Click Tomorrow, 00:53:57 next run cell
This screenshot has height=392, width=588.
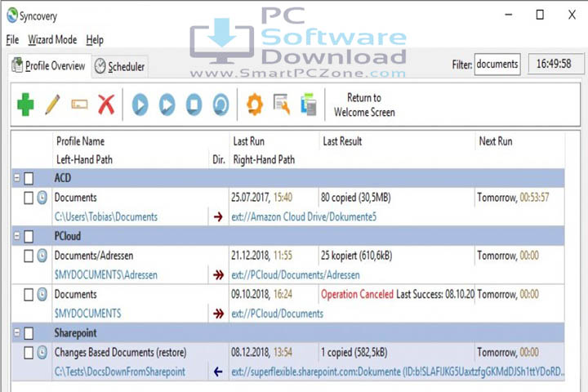(513, 198)
